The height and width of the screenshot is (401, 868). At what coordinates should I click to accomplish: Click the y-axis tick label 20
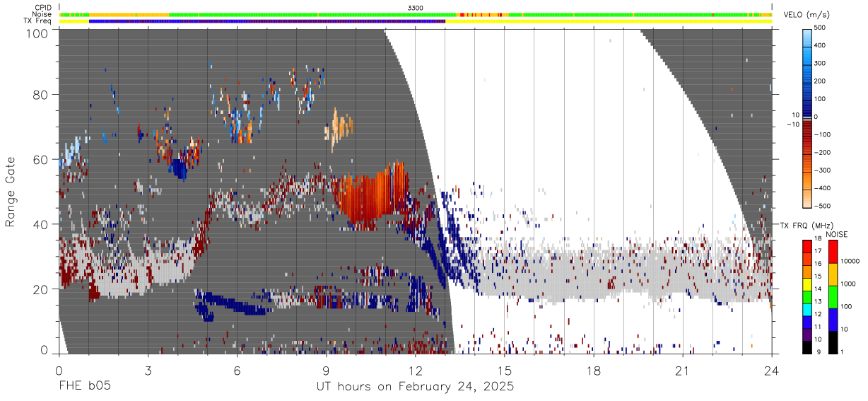pyautogui.click(x=42, y=289)
